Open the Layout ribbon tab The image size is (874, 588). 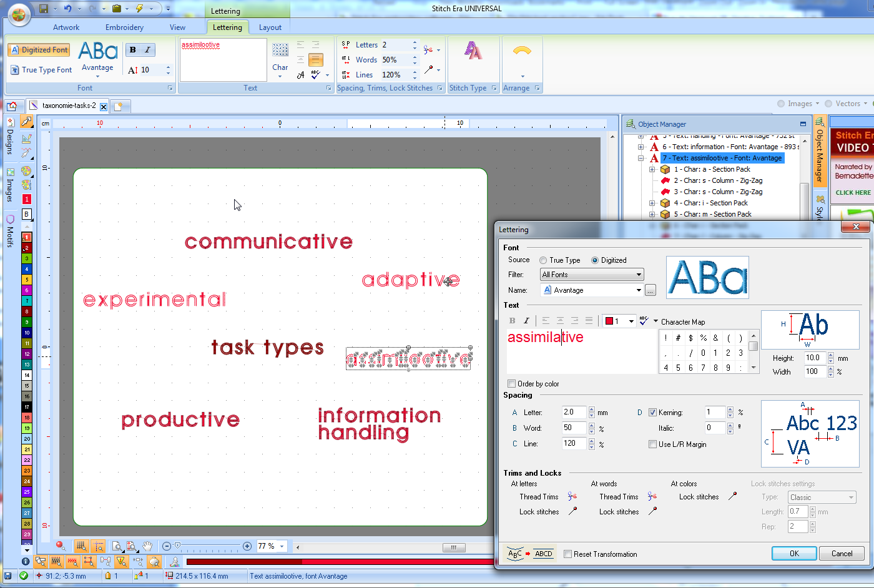(270, 27)
